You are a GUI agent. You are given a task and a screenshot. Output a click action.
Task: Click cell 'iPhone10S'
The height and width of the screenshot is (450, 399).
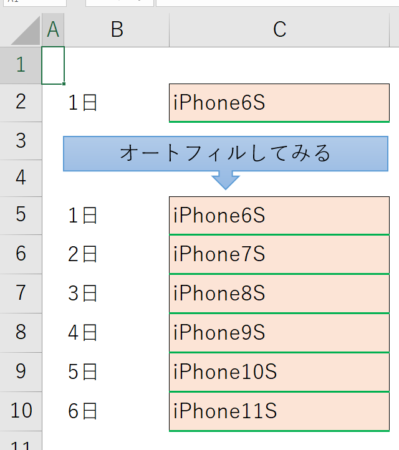(279, 372)
